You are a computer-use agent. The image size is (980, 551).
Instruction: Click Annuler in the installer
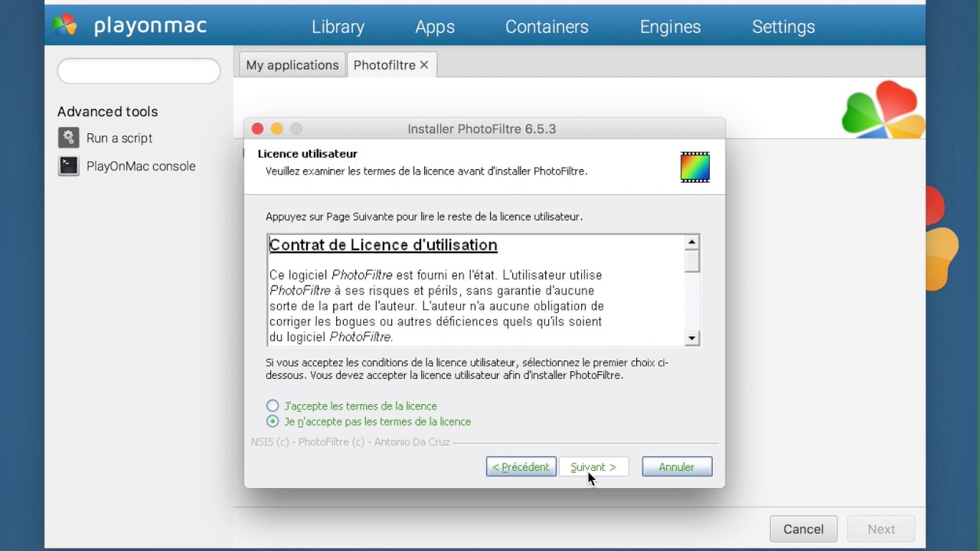[x=677, y=467]
